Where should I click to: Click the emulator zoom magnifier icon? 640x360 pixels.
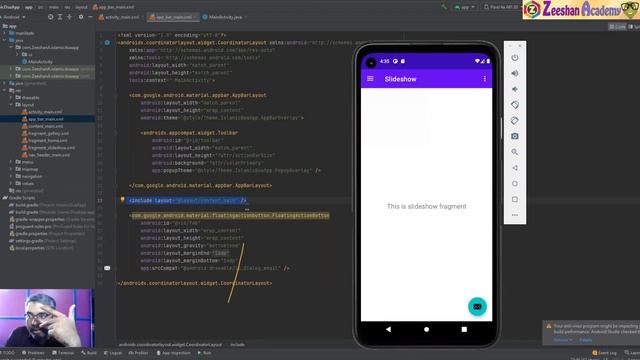[515, 152]
